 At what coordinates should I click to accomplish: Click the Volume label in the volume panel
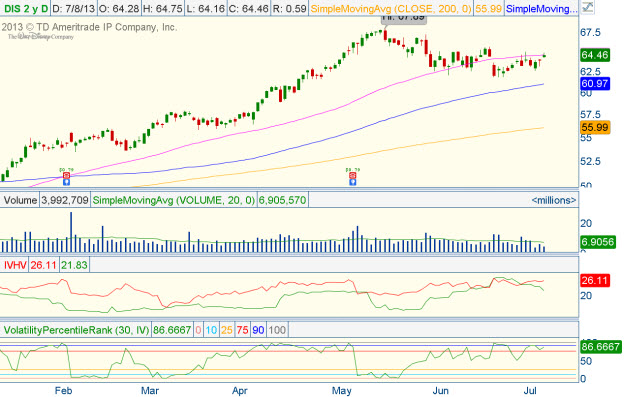click(x=20, y=200)
